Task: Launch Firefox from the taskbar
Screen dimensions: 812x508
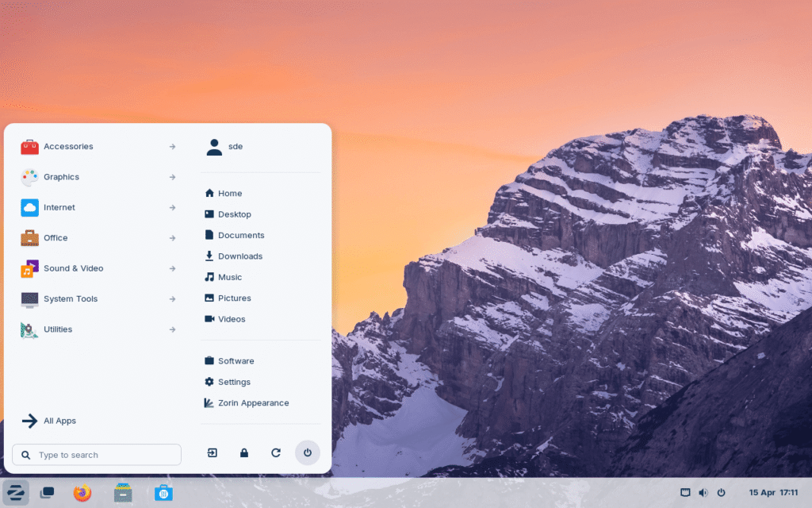Action: [x=81, y=493]
